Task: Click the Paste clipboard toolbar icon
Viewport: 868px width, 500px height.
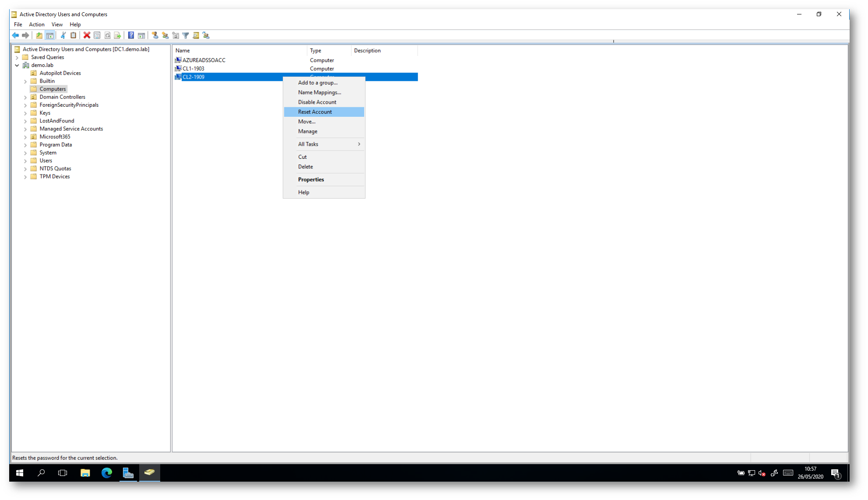Action: pos(74,35)
